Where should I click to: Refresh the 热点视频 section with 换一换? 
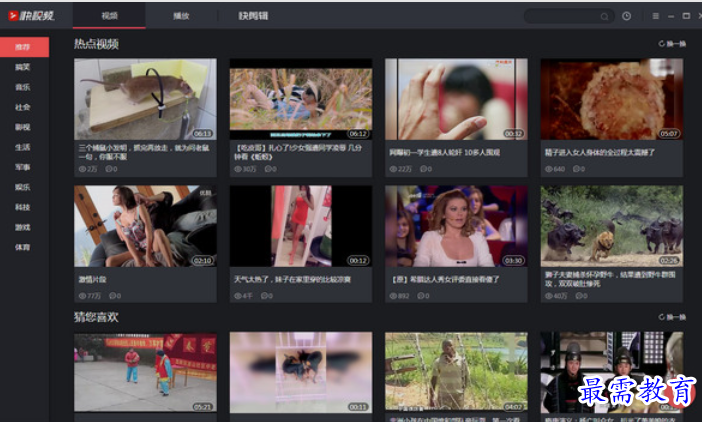click(x=672, y=43)
